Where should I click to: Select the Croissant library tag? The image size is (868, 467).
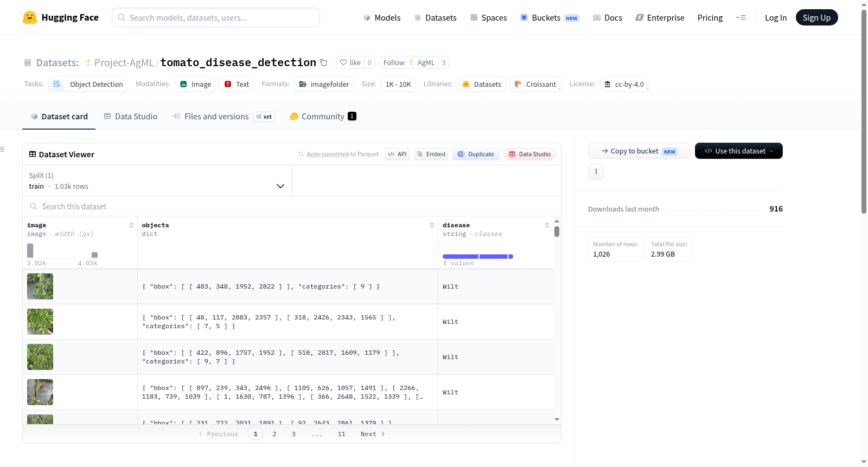(x=535, y=84)
